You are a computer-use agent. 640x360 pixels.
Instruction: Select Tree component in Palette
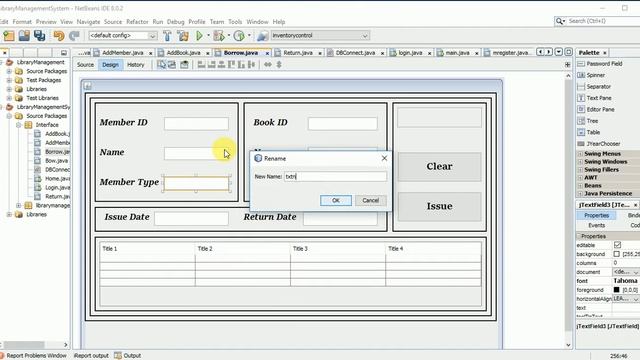pos(592,121)
